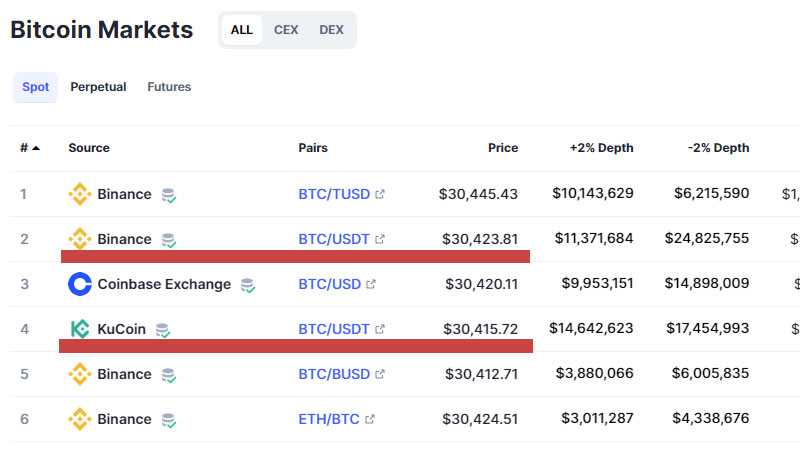800x450 pixels.
Task: Click the +2% Depth column header
Action: (x=602, y=148)
